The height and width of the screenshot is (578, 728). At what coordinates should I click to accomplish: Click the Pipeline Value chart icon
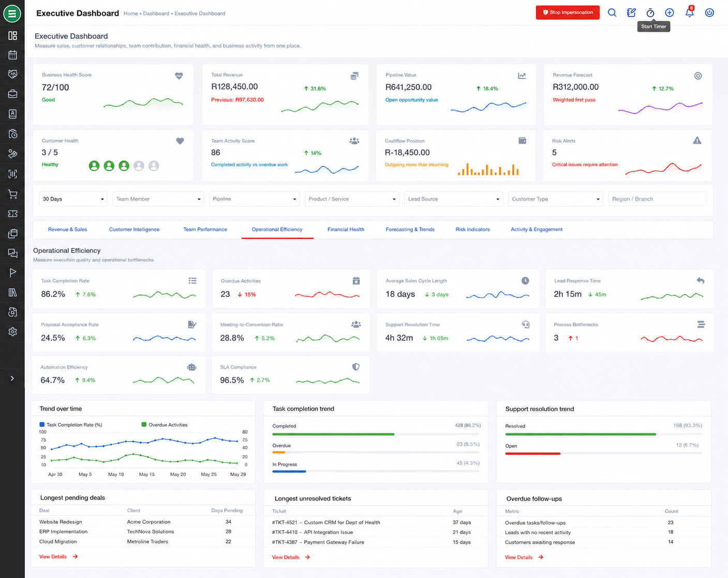522,76
